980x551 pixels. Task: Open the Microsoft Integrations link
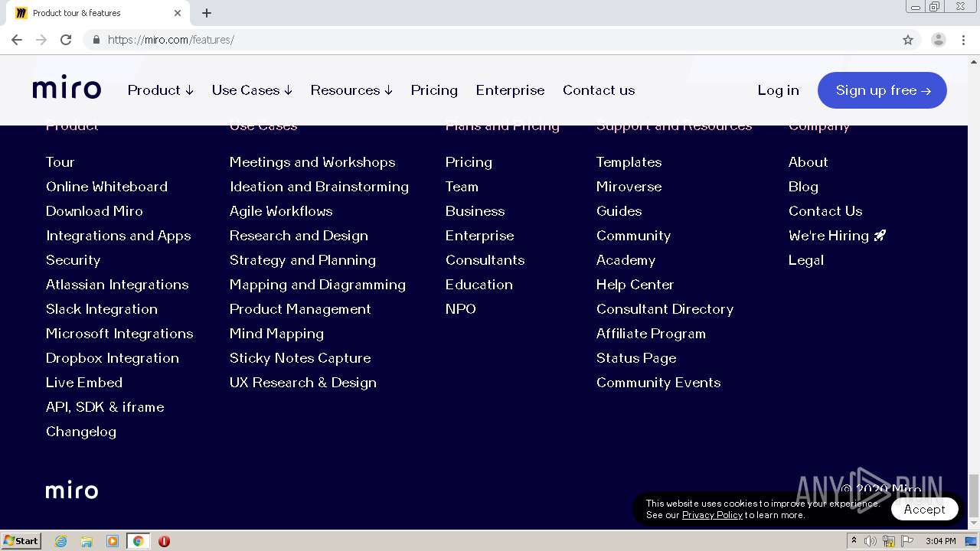pos(119,334)
